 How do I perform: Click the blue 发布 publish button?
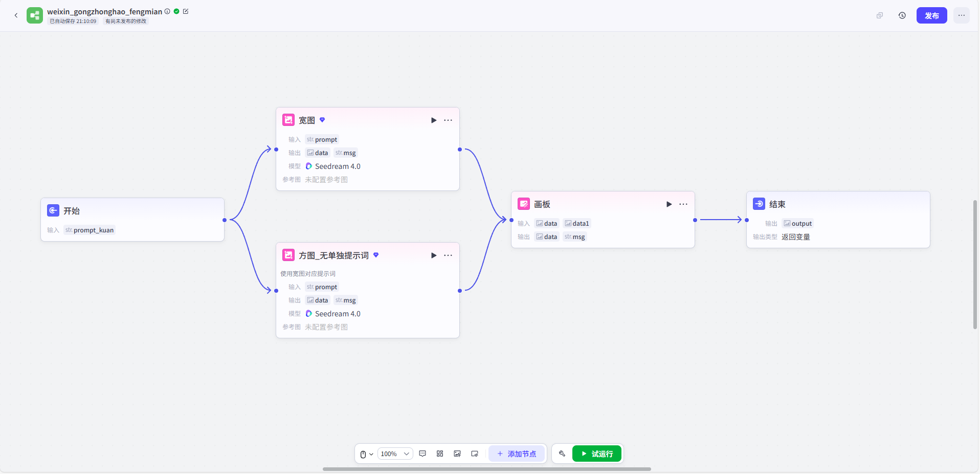931,15
